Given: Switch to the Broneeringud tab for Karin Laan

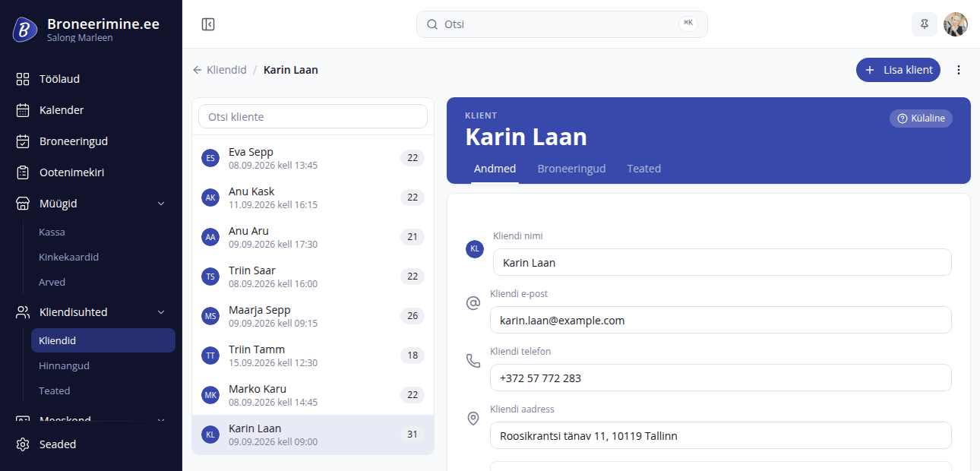Looking at the screenshot, I should coord(572,169).
